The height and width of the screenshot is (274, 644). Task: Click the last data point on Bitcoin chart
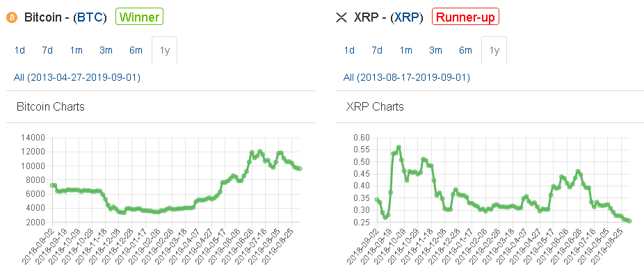(300, 169)
